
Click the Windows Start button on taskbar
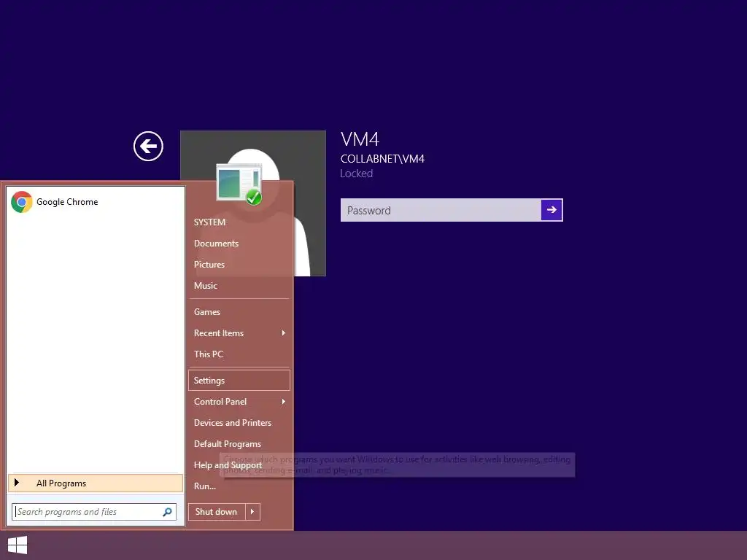(18, 545)
